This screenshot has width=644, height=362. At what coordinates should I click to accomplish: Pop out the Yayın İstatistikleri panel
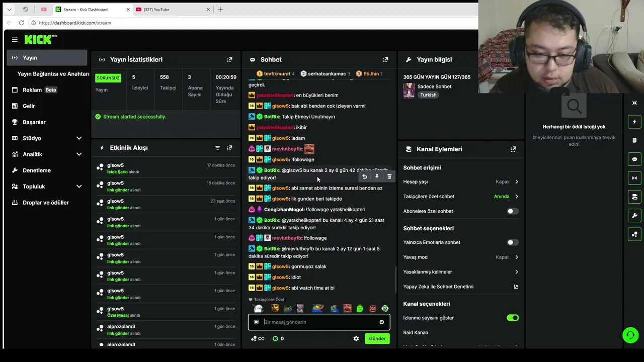[x=229, y=60]
